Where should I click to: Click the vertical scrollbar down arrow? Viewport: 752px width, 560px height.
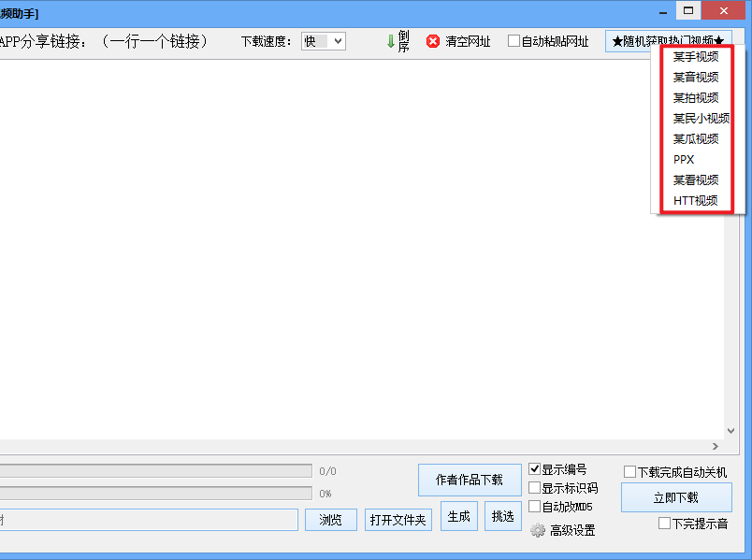730,431
